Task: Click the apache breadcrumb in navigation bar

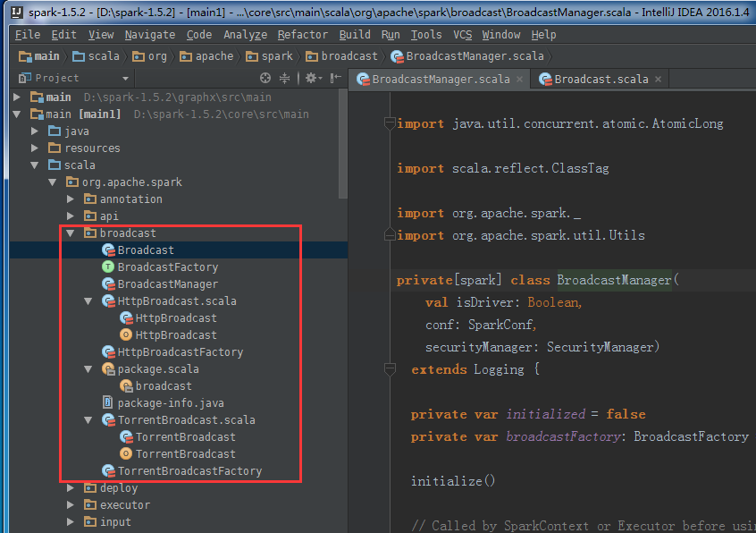Action: (206, 56)
